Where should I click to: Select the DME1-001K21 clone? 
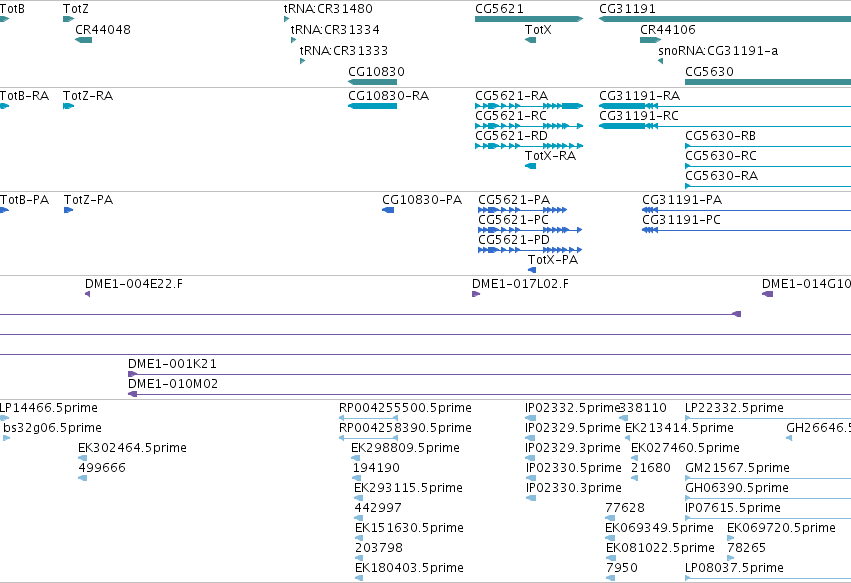[490, 375]
